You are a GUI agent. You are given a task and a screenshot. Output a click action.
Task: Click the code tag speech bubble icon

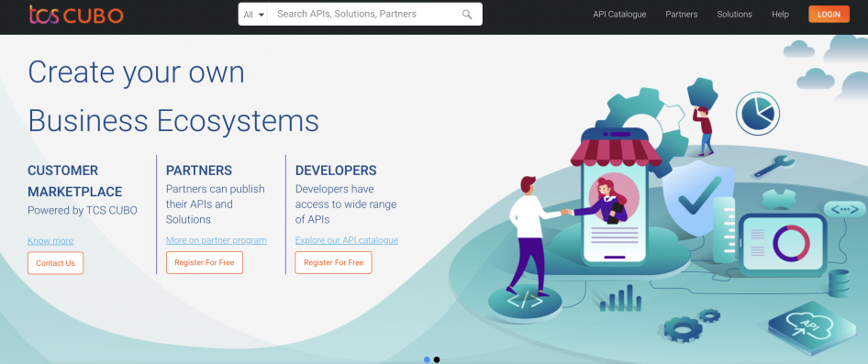click(x=845, y=210)
